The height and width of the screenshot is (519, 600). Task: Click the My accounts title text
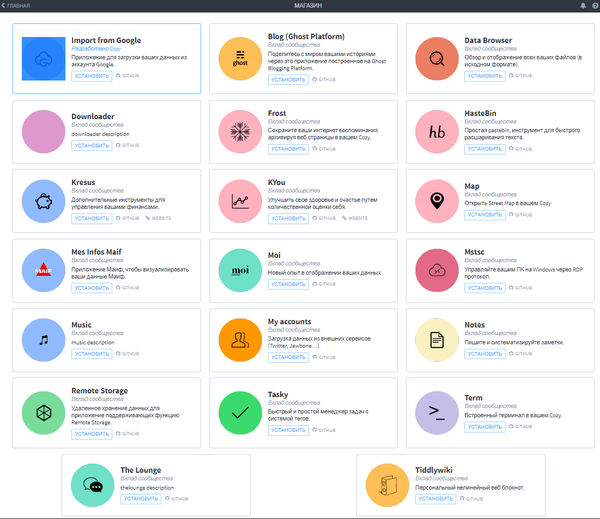coord(290,322)
